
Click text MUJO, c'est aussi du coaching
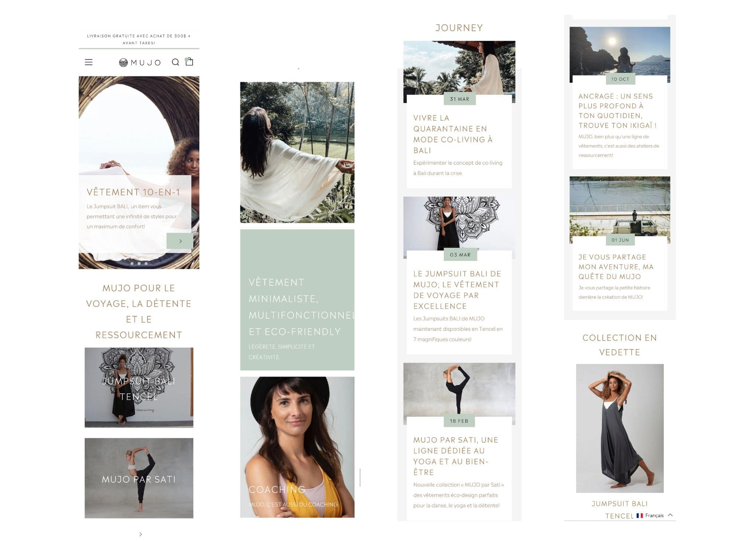[293, 504]
